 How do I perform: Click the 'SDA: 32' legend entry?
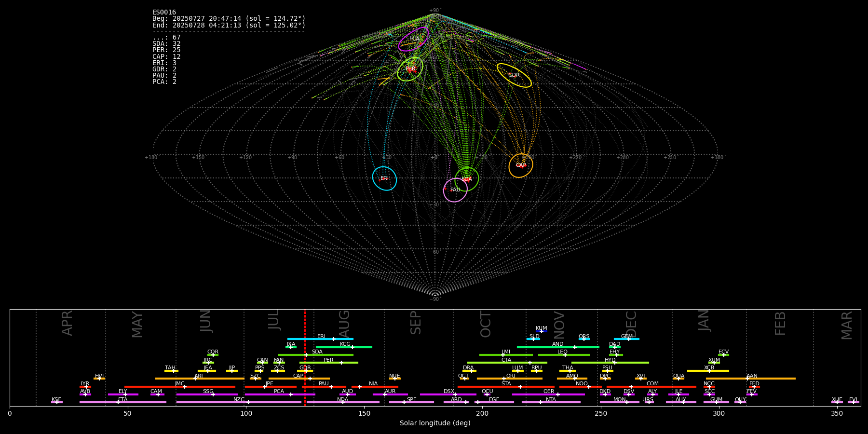(166, 44)
